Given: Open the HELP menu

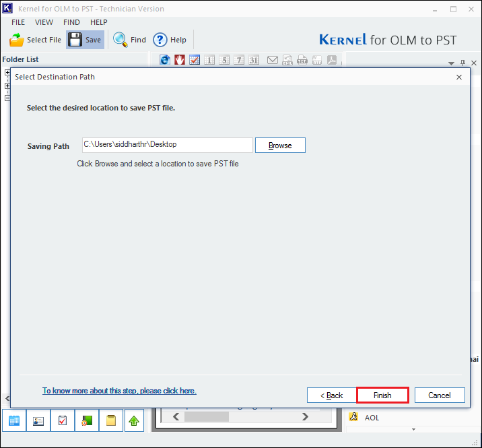Looking at the screenshot, I should pos(99,22).
